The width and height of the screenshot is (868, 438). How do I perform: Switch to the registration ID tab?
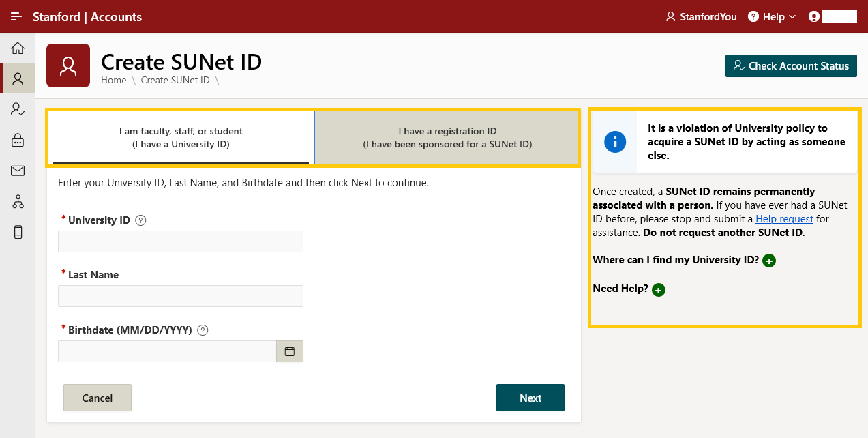tap(447, 138)
